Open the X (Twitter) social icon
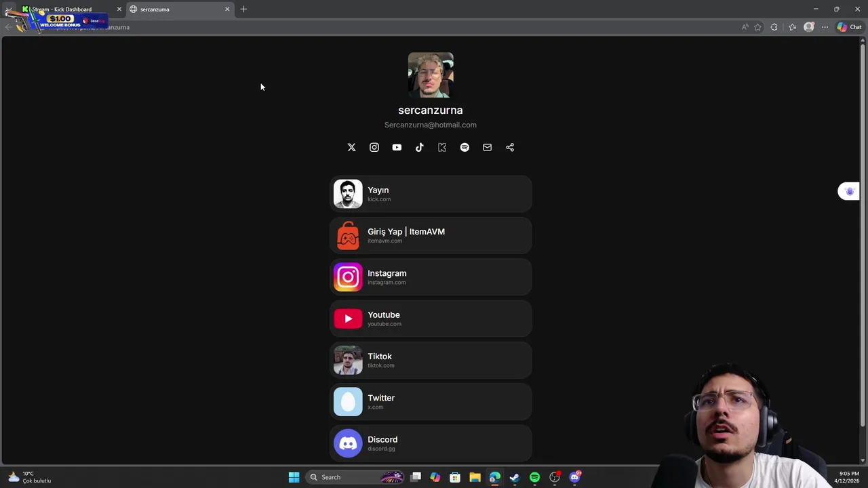 (x=351, y=147)
